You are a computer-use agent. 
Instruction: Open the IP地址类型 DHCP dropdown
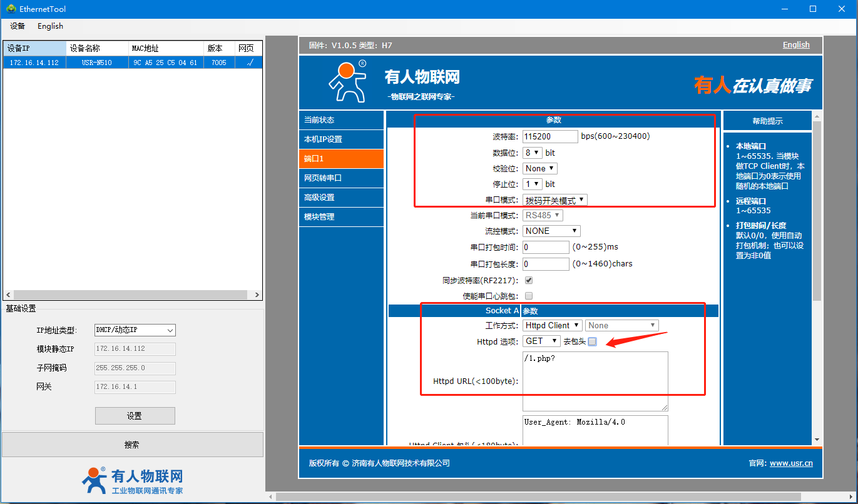pos(135,330)
